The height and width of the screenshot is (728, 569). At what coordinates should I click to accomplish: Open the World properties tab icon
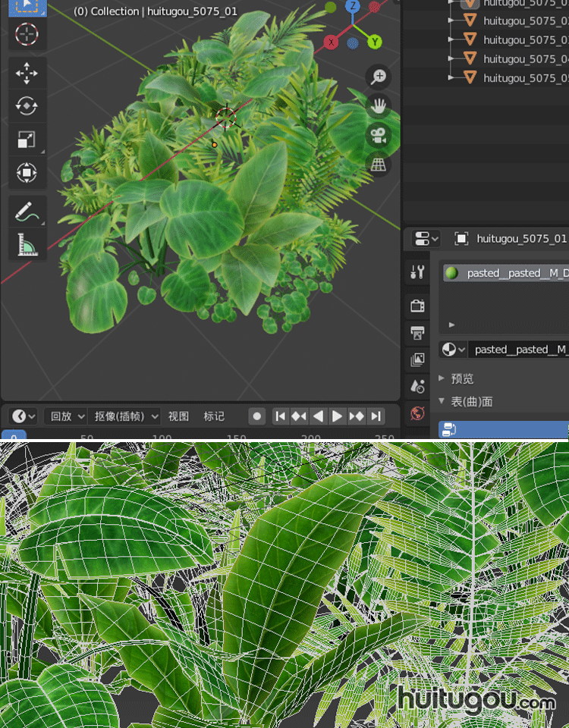(x=417, y=413)
